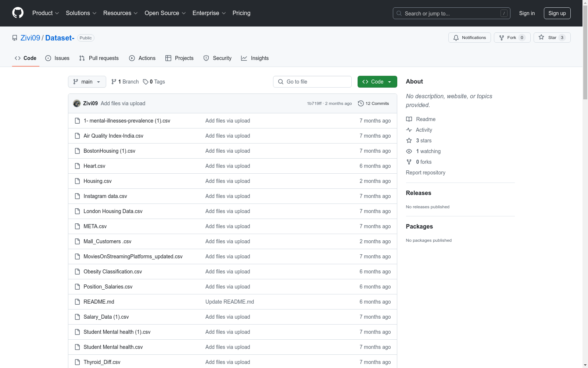Expand the Product menu
The image size is (588, 368).
[46, 13]
